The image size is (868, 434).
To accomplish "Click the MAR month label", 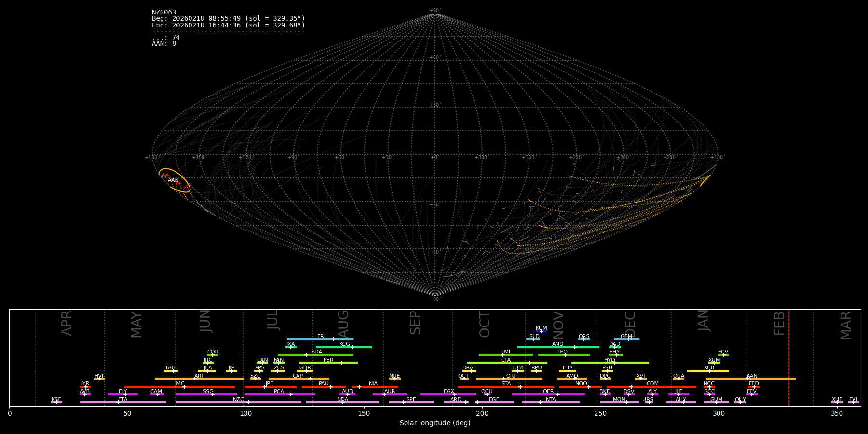I will coord(846,325).
